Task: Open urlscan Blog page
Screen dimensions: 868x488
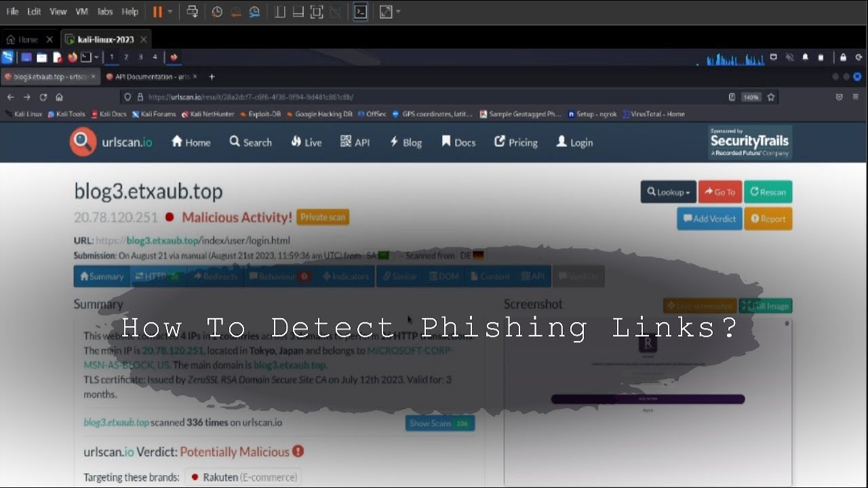Action: (406, 142)
